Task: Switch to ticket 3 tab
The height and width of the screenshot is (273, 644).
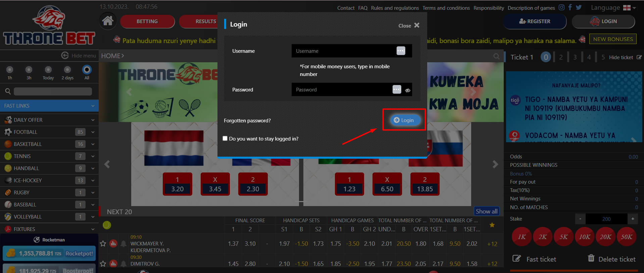Action: 575,57
